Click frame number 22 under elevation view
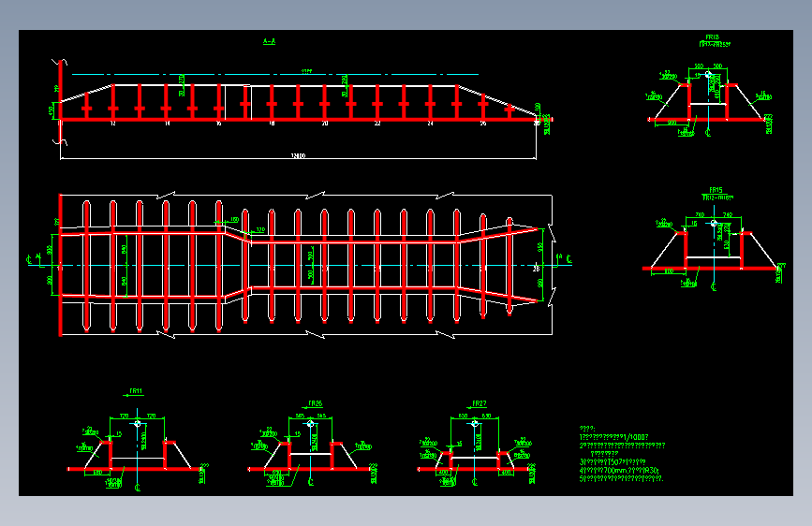This screenshot has width=812, height=526. [377, 124]
